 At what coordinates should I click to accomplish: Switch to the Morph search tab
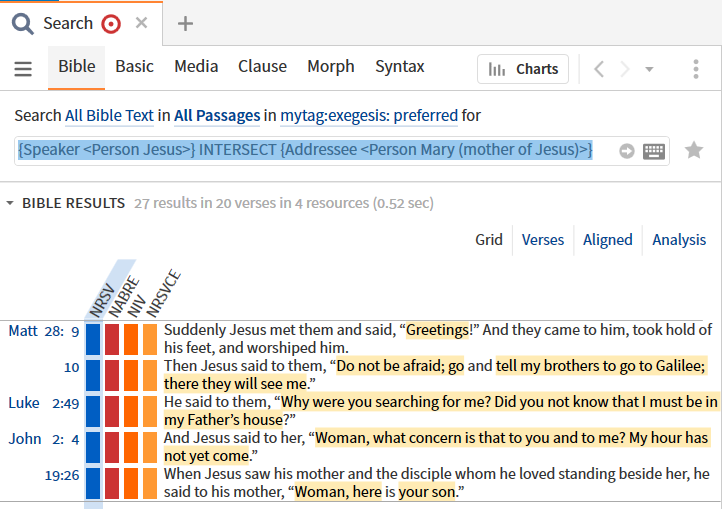coord(331,66)
